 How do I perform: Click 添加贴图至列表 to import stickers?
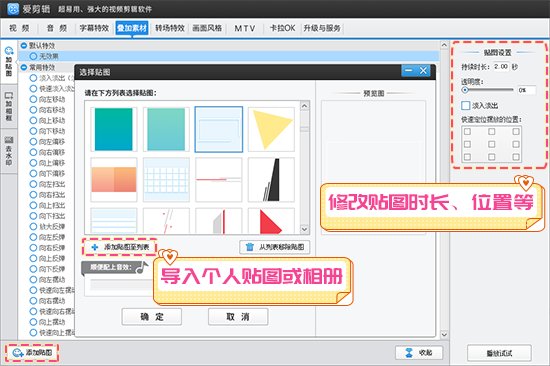[120, 247]
